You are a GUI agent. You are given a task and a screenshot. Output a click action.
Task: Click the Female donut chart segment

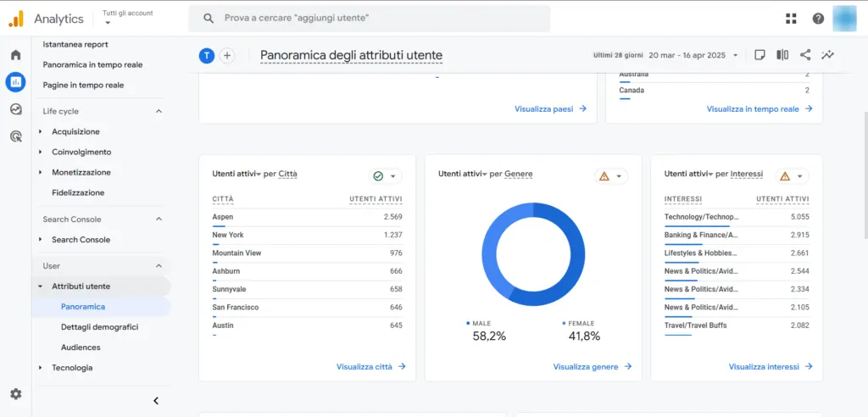point(490,243)
